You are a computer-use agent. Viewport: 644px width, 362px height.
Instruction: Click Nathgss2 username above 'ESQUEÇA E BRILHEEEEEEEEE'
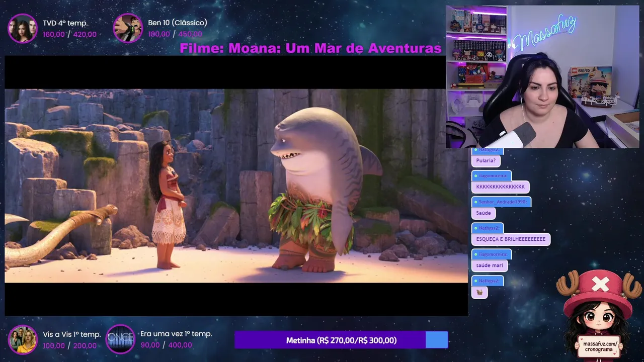tap(487, 228)
